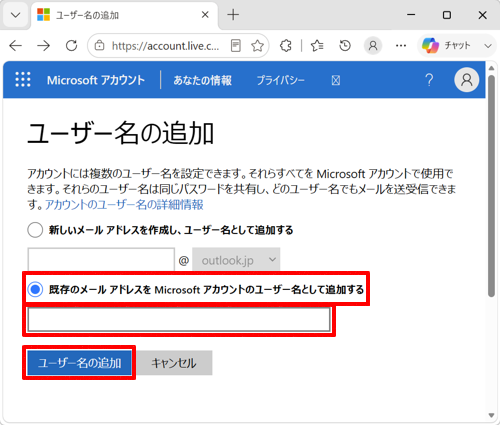The width and height of the screenshot is (500, 425).
Task: Open the あなたの情報 tab
Action: pos(202,80)
